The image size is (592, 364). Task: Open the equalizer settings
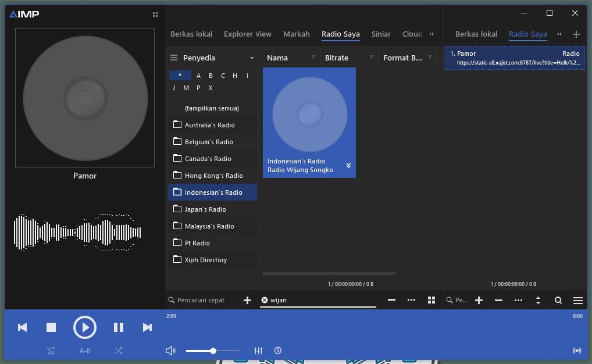pyautogui.click(x=258, y=351)
